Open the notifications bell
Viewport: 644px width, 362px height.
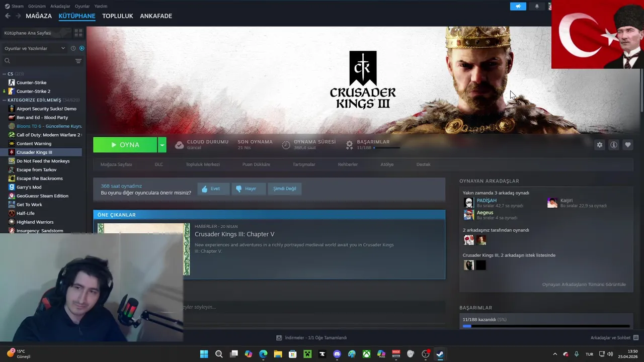pyautogui.click(x=537, y=6)
